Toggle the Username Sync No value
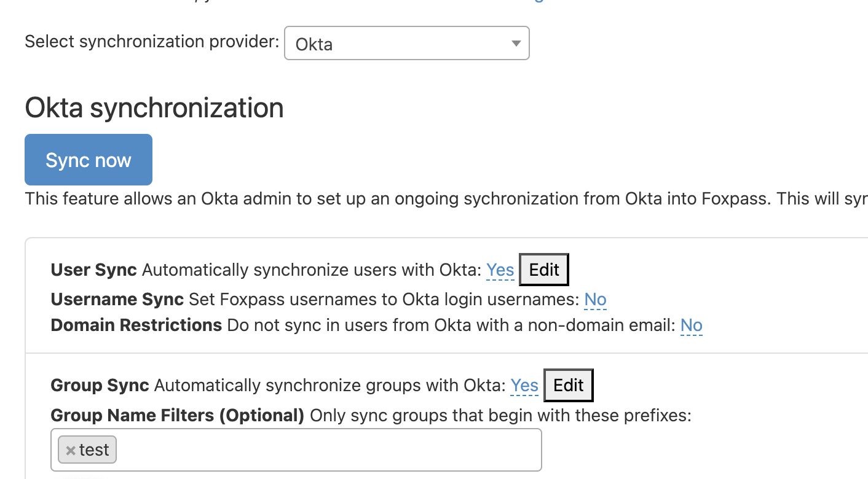The width and height of the screenshot is (868, 479). (x=595, y=299)
